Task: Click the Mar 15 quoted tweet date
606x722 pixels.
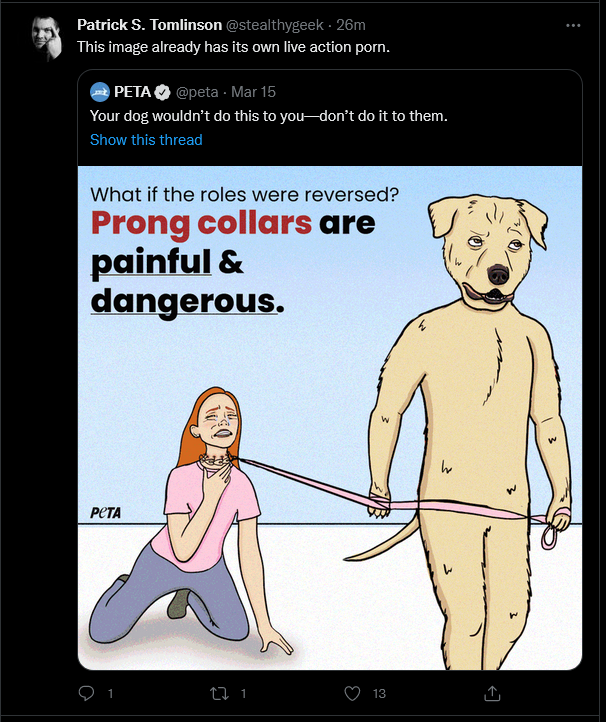Action: tap(253, 92)
